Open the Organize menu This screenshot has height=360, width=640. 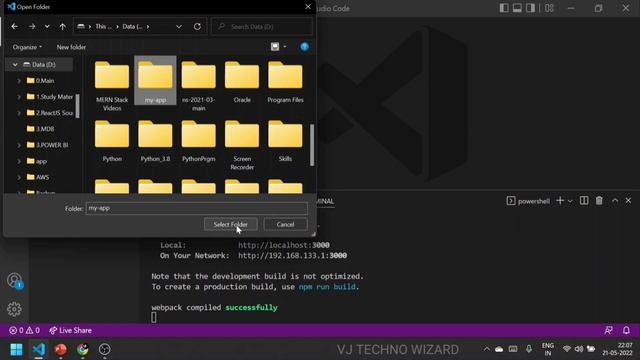(27, 47)
